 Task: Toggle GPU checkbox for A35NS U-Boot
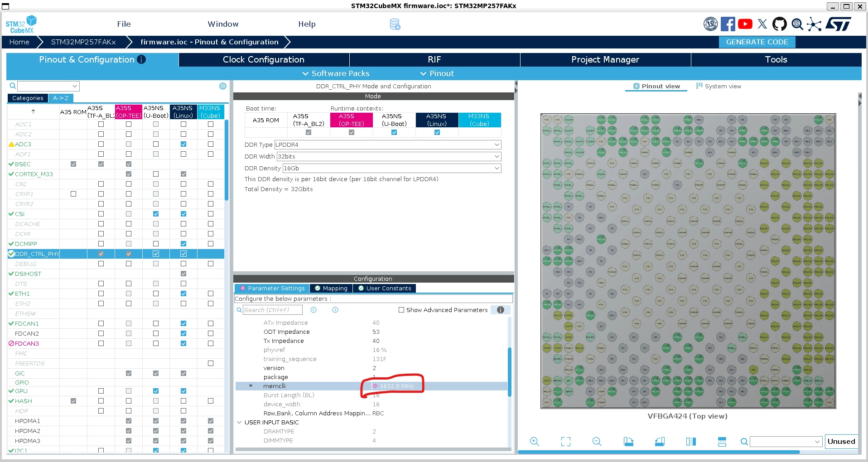click(x=156, y=391)
